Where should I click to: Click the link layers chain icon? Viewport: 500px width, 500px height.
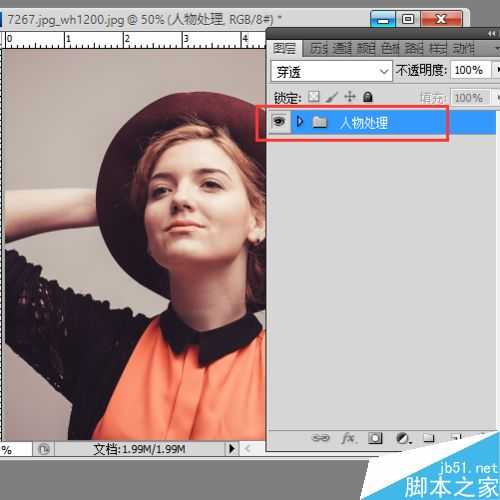click(x=320, y=438)
